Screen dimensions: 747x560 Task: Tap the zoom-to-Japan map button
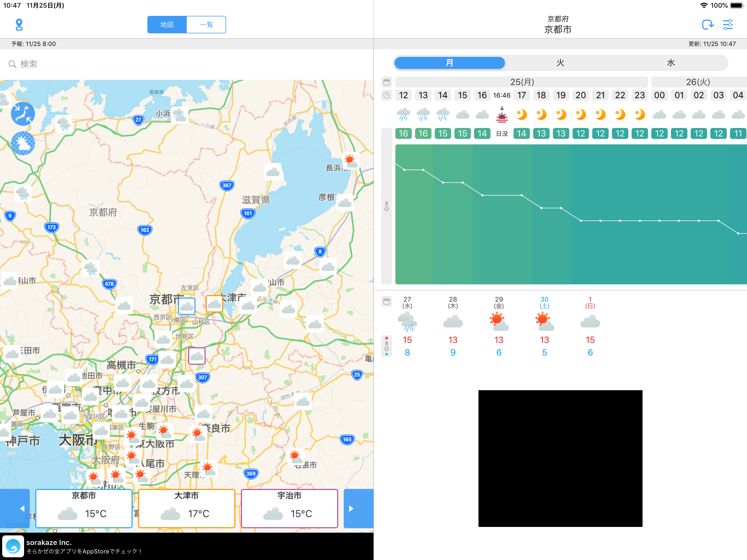(23, 114)
